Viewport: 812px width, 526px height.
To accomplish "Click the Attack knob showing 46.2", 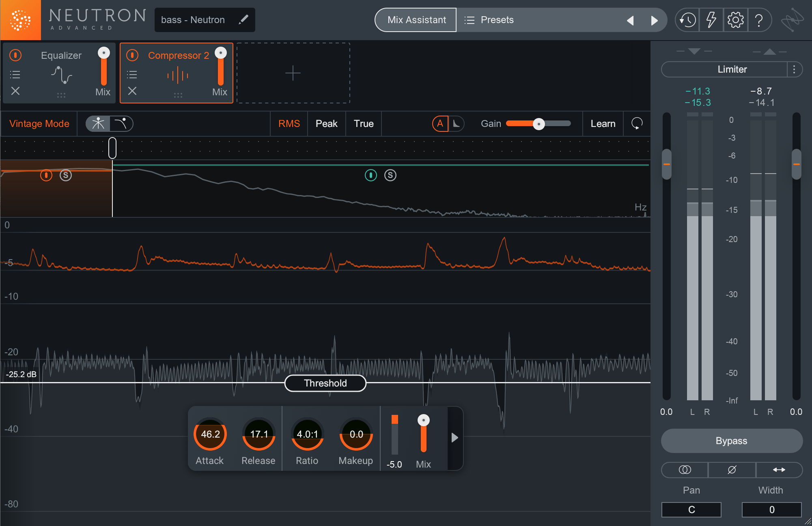I will [210, 434].
